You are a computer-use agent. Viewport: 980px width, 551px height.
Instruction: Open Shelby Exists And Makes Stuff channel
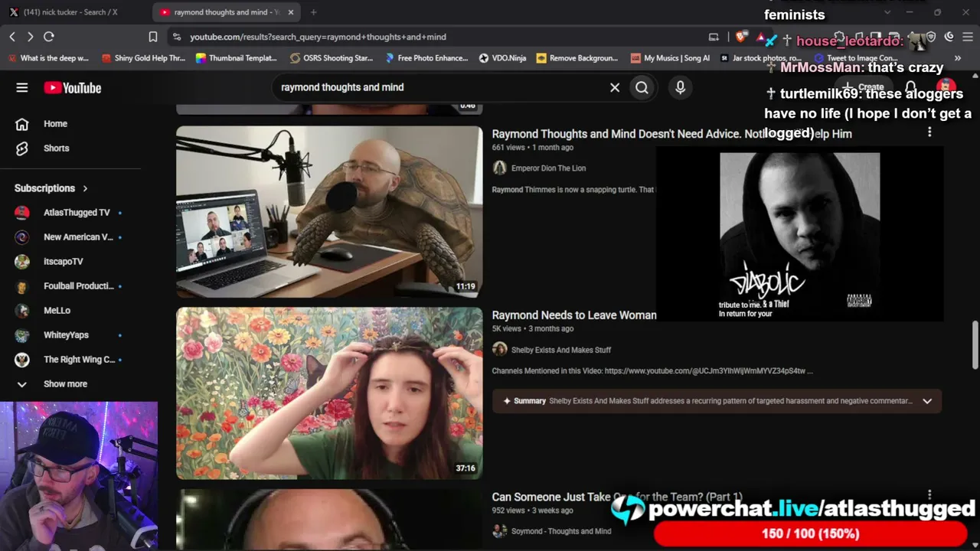coord(561,350)
